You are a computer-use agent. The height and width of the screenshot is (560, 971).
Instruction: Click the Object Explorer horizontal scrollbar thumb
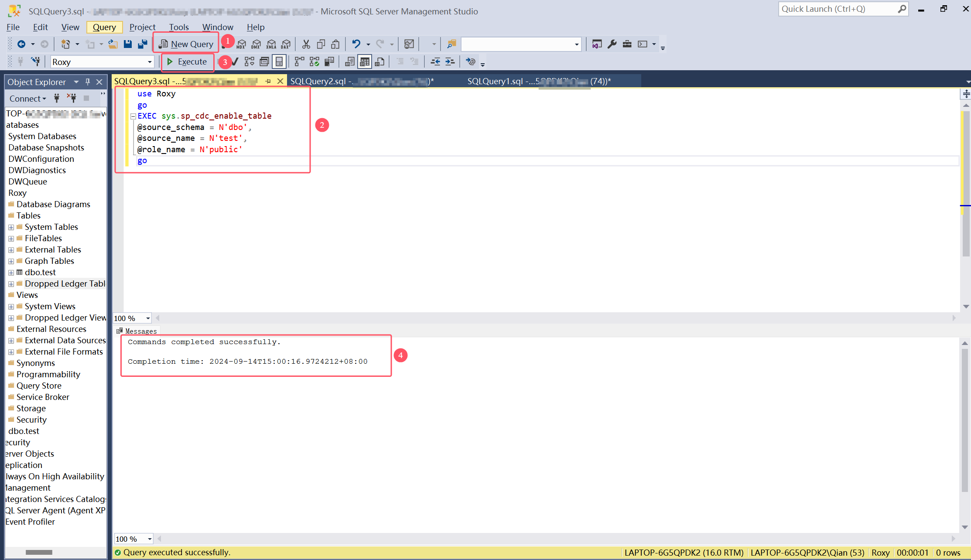(x=39, y=552)
